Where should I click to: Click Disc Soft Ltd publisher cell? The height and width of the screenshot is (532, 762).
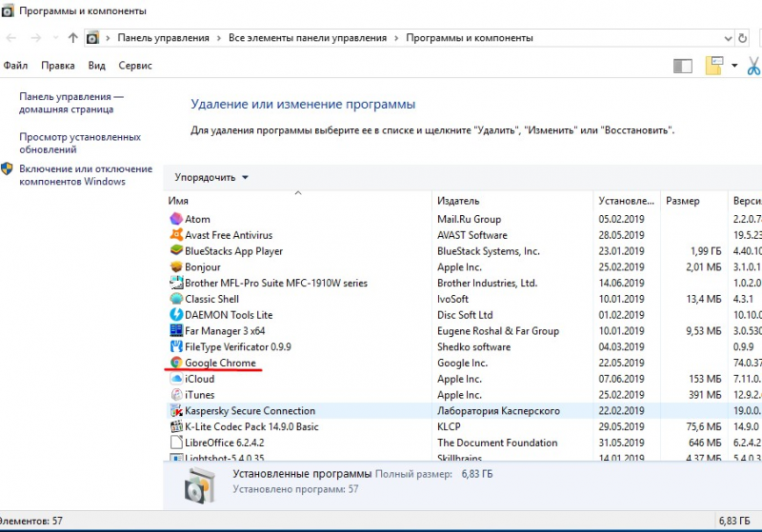465,315
